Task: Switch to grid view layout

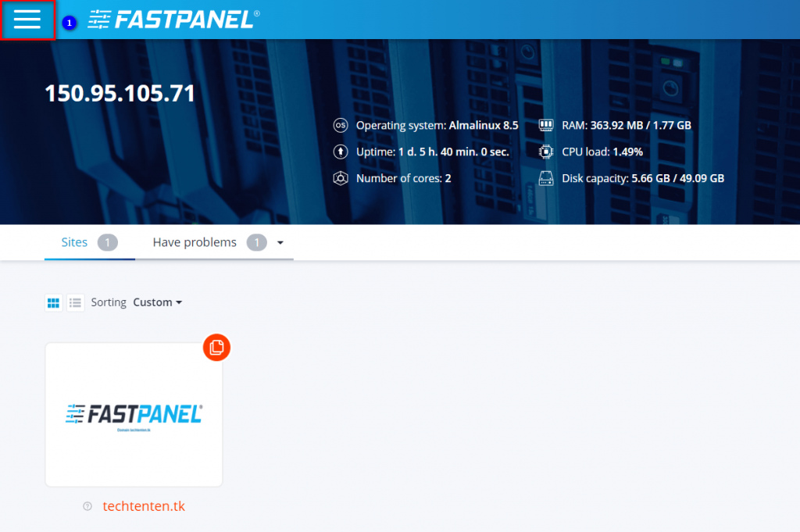Action: click(x=52, y=302)
